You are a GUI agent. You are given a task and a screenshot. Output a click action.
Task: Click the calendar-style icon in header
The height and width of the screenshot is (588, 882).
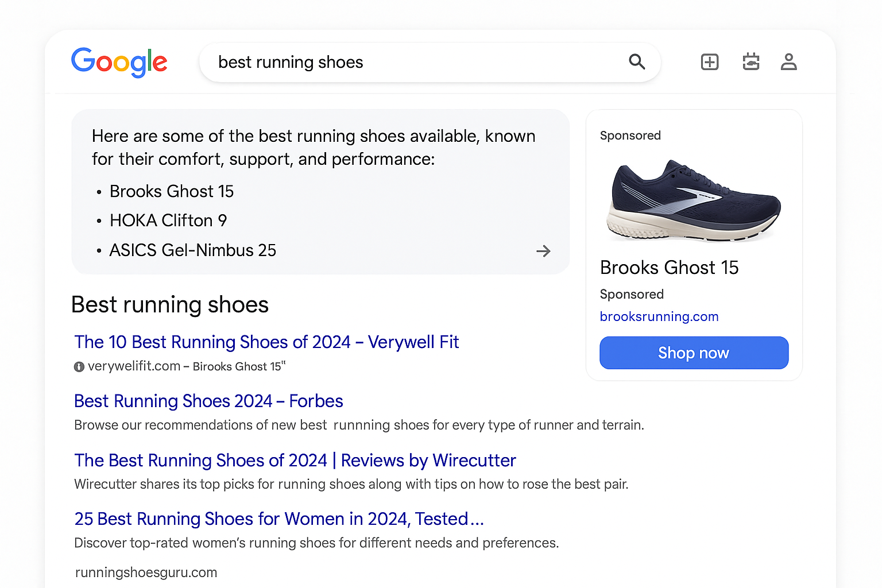751,61
